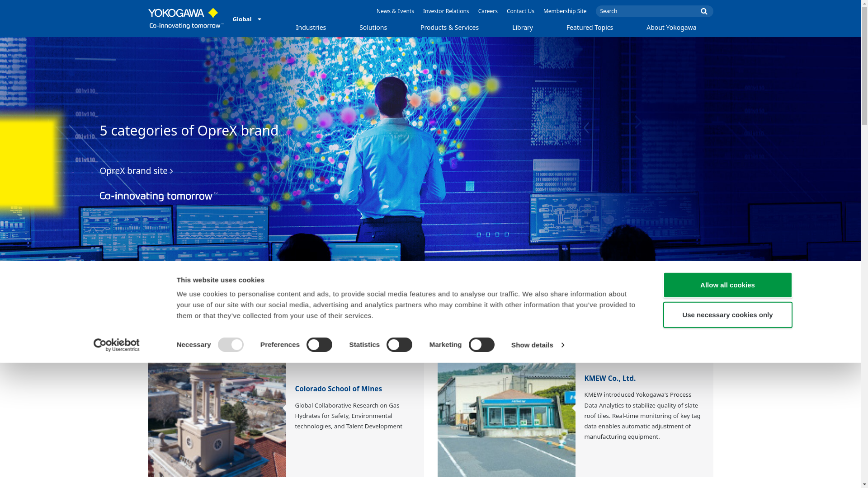This screenshot has width=868, height=488.
Task: Click the page vertical scrollbar
Action: 864,244
